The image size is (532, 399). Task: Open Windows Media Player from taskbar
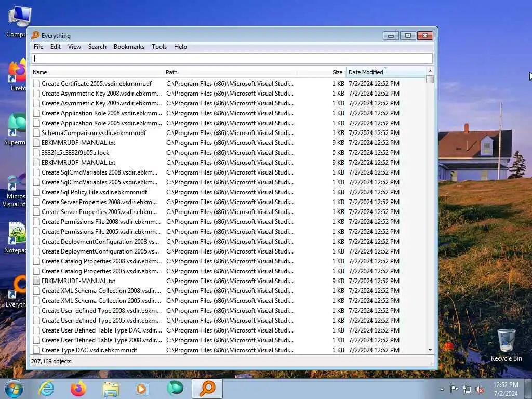click(142, 389)
